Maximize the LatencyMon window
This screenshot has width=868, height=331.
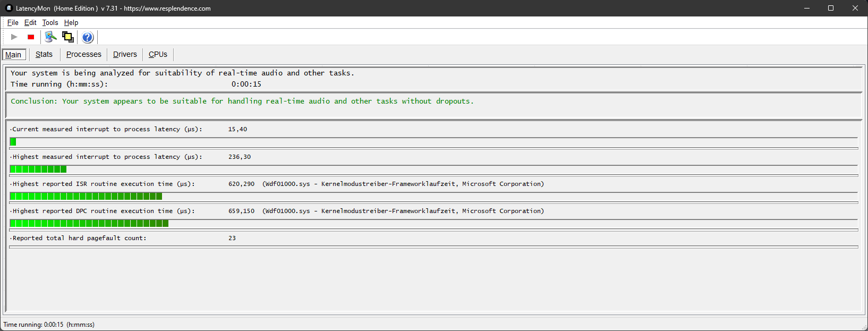(831, 8)
